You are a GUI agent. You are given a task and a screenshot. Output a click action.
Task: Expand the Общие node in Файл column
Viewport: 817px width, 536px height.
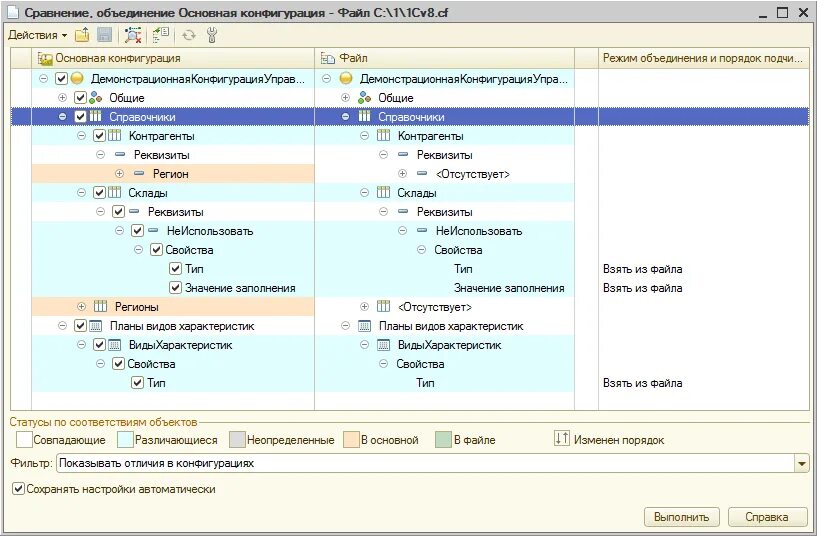click(x=345, y=97)
